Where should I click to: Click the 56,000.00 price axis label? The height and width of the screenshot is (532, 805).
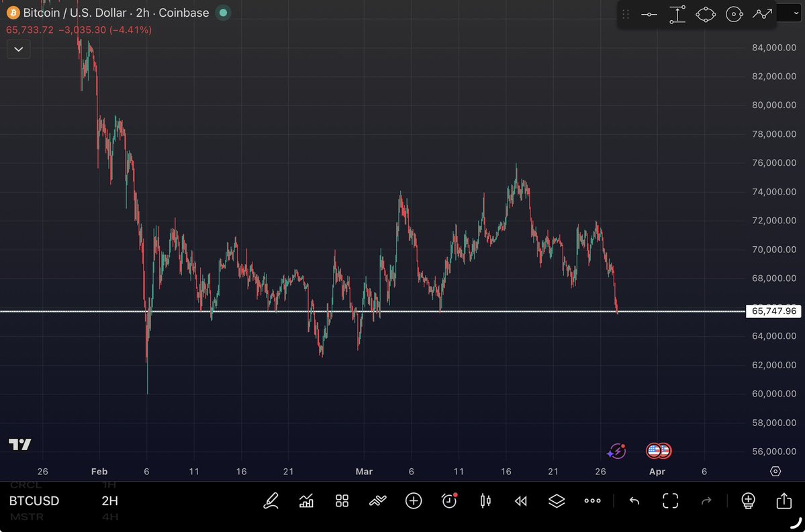coord(774,451)
